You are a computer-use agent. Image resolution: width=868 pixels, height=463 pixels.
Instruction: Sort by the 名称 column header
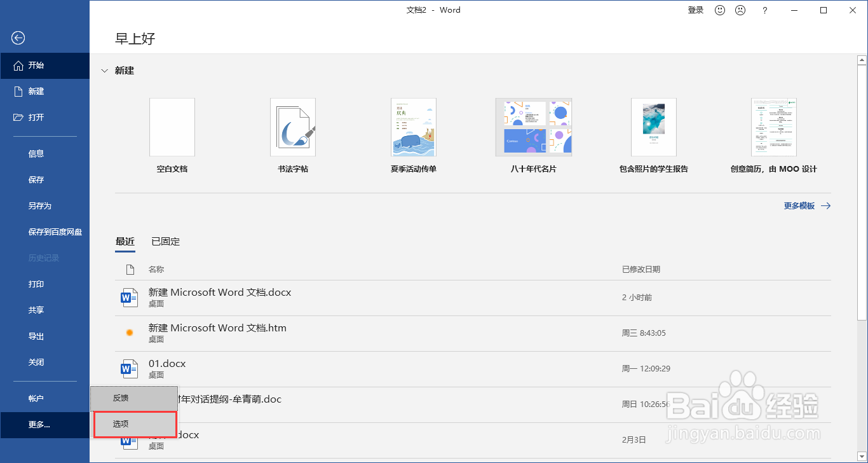[156, 270]
